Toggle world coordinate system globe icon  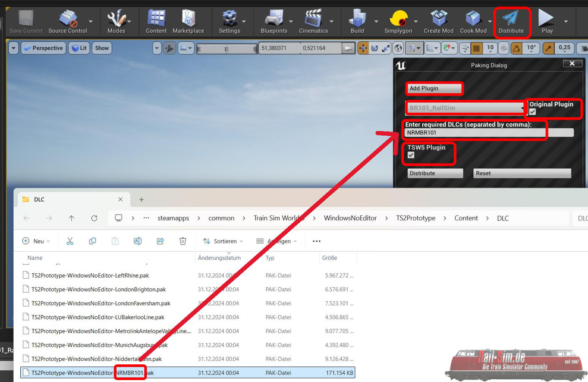[x=398, y=48]
